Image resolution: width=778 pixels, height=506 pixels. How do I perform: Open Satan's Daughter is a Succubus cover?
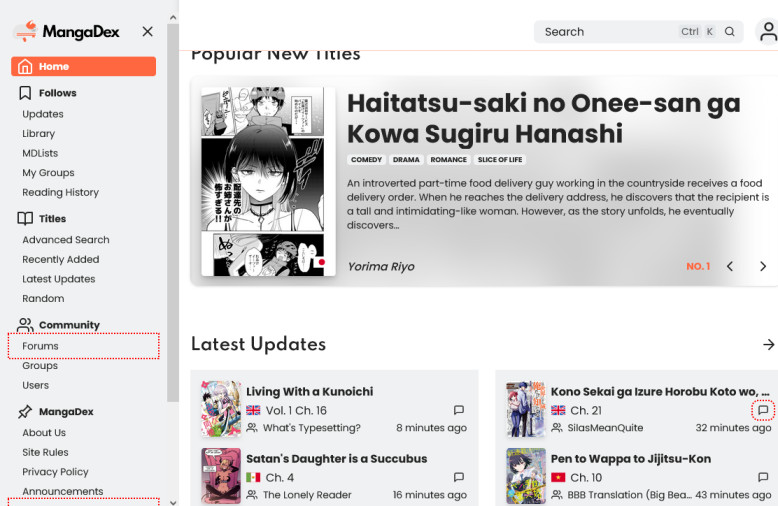(221, 476)
